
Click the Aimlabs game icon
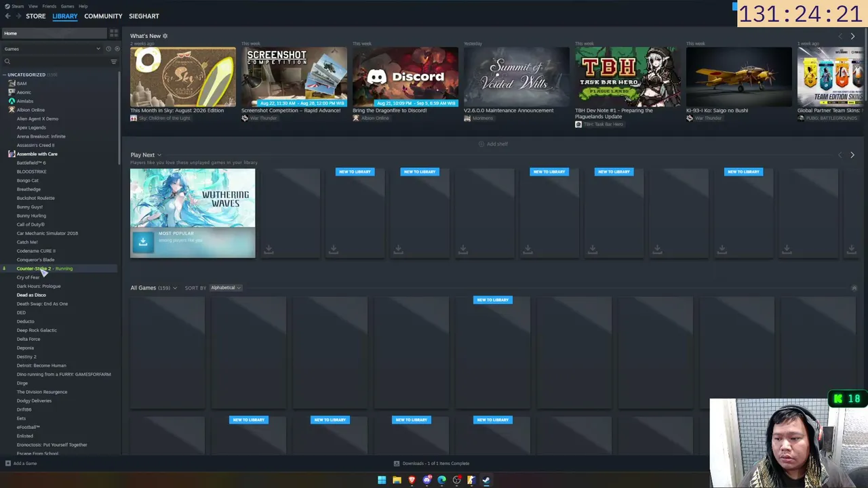[x=12, y=101]
